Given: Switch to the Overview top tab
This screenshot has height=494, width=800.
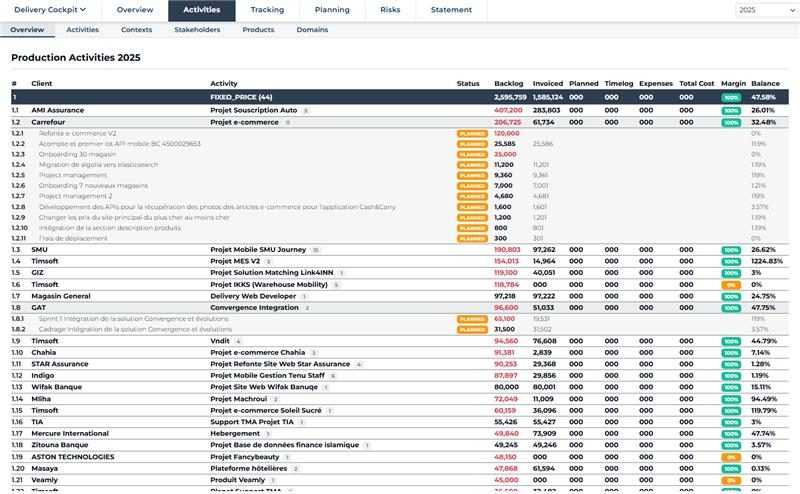Looking at the screenshot, I should point(135,10).
